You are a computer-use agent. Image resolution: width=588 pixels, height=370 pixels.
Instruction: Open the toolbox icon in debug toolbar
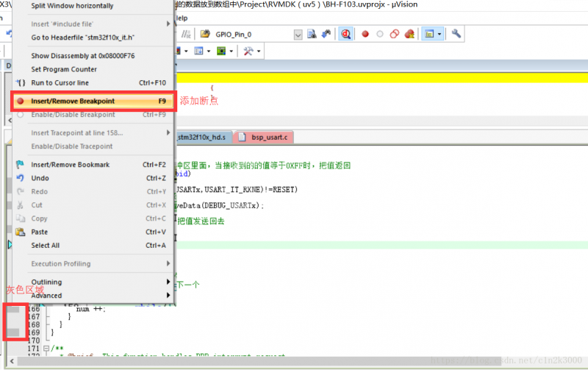pos(248,51)
